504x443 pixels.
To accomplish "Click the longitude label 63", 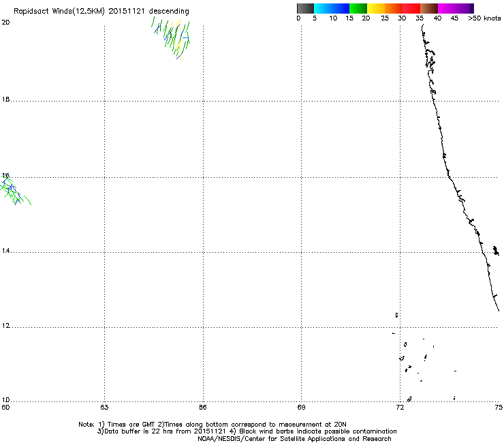I will point(104,408).
